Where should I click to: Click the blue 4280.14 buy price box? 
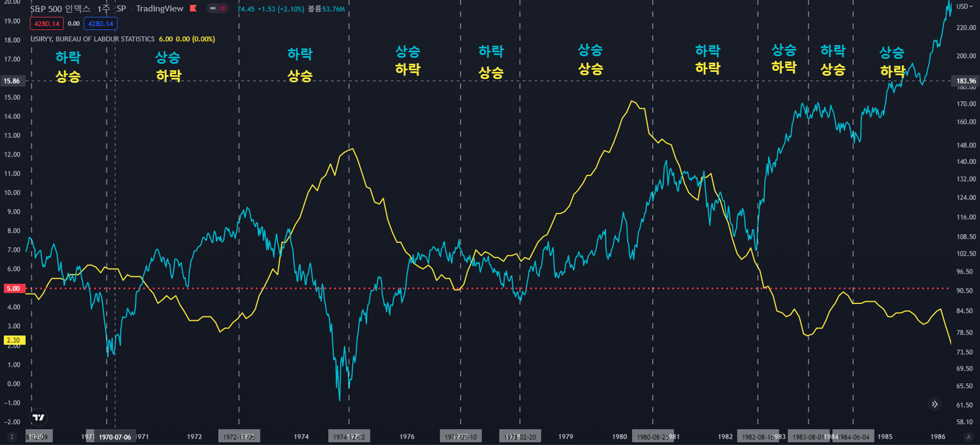[100, 24]
